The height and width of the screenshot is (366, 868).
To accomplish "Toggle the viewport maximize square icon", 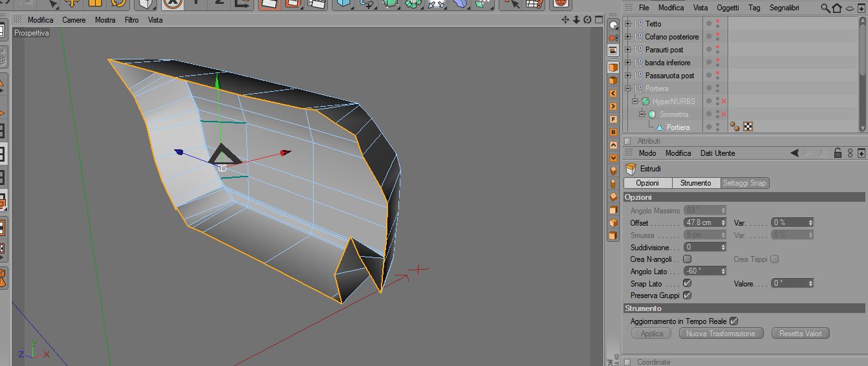I will point(598,20).
